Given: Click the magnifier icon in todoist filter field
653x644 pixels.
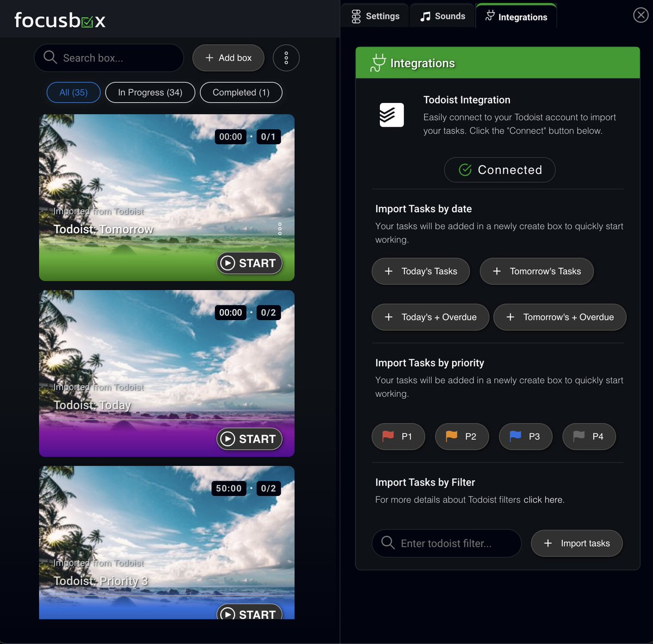Looking at the screenshot, I should pos(388,543).
